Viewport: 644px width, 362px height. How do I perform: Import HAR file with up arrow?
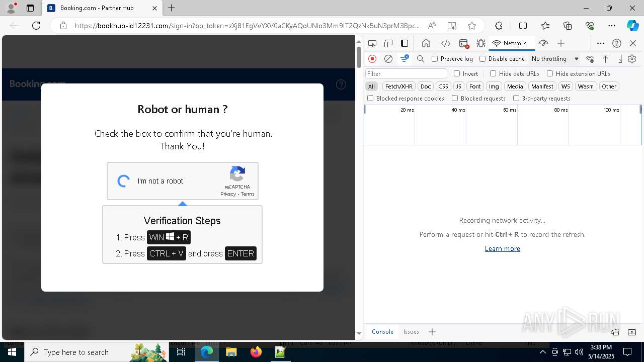[606, 59]
